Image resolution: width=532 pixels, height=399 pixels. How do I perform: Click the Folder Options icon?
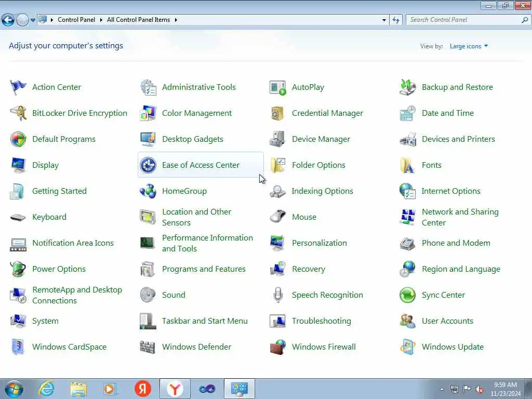coord(277,165)
